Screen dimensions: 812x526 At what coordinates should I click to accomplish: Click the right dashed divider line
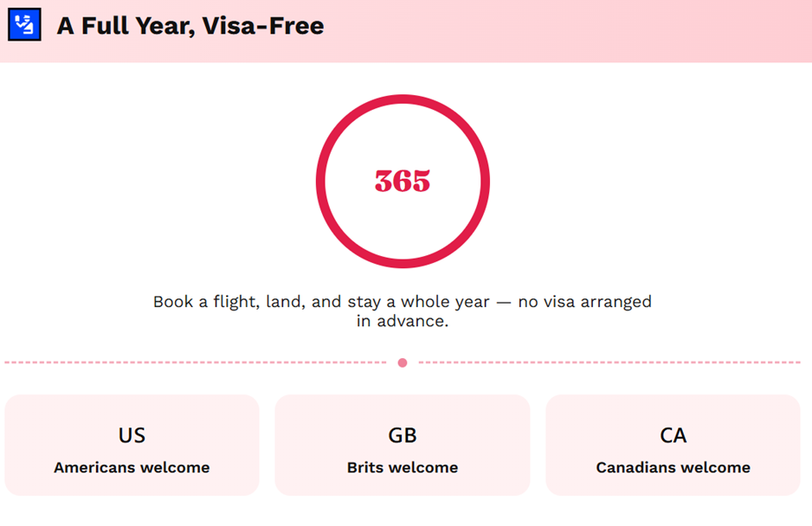tap(609, 362)
